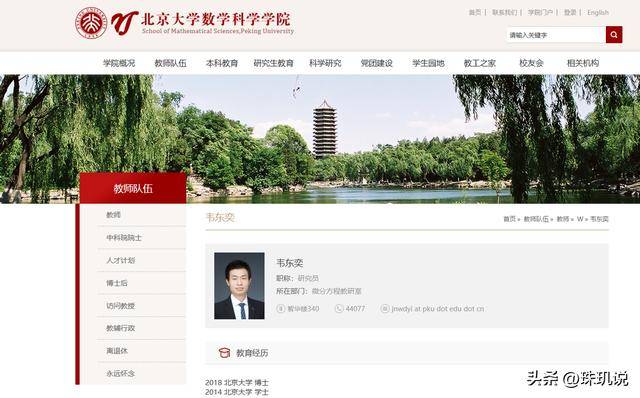
Task: Click the graduation cap icon beside 教育经历
Action: pyautogui.click(x=224, y=353)
